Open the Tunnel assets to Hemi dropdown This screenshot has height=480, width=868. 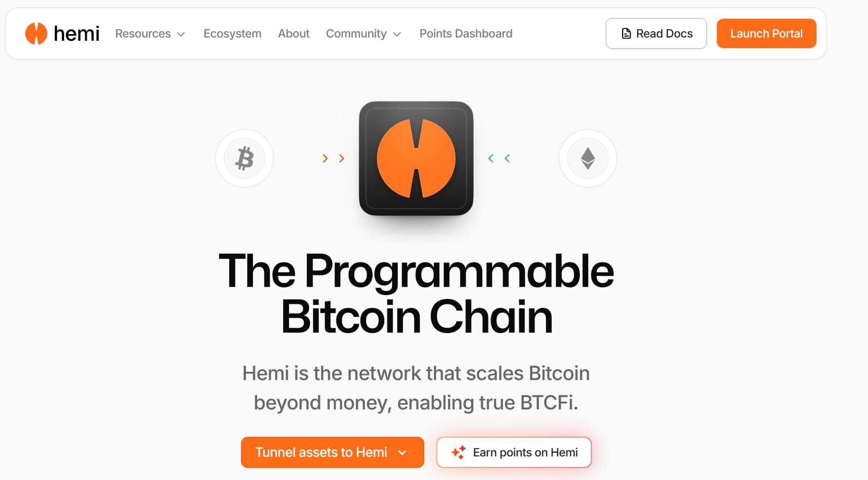coord(332,452)
